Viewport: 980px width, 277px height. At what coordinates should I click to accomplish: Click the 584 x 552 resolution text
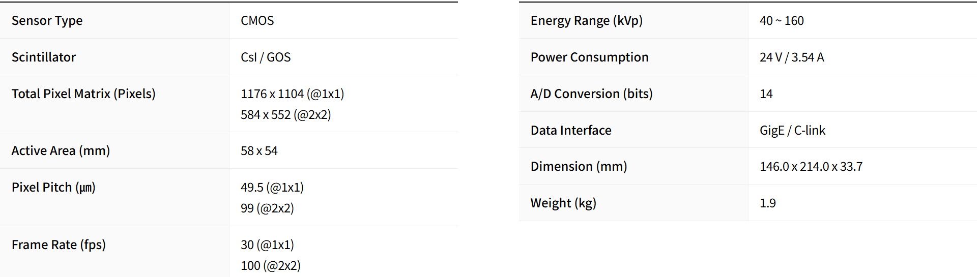click(285, 115)
